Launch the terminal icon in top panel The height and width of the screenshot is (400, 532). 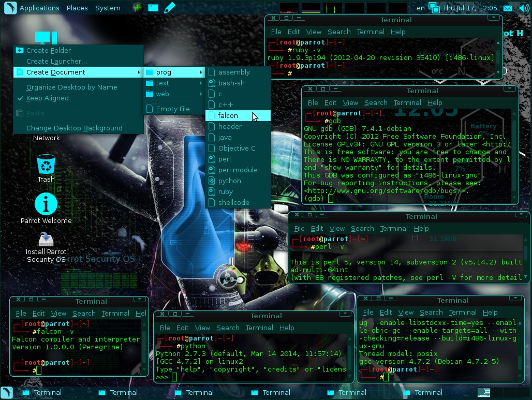click(152, 8)
